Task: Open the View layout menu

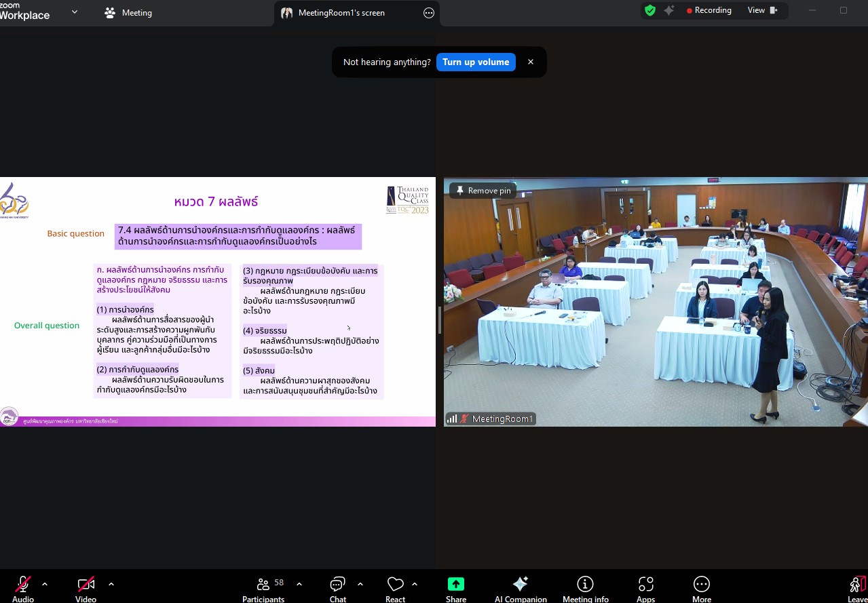Action: [x=762, y=11]
